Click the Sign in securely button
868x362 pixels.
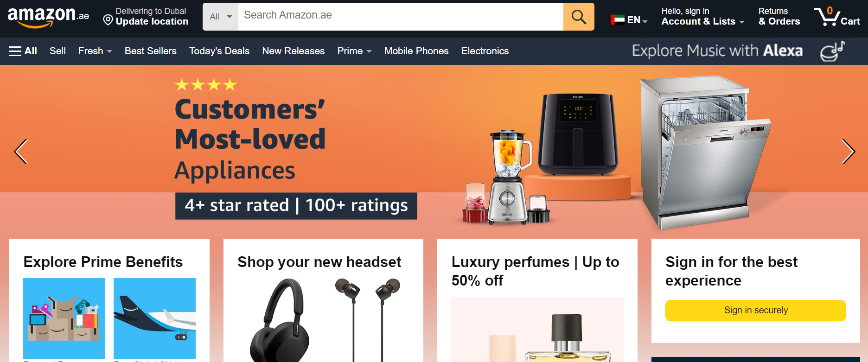coord(756,310)
